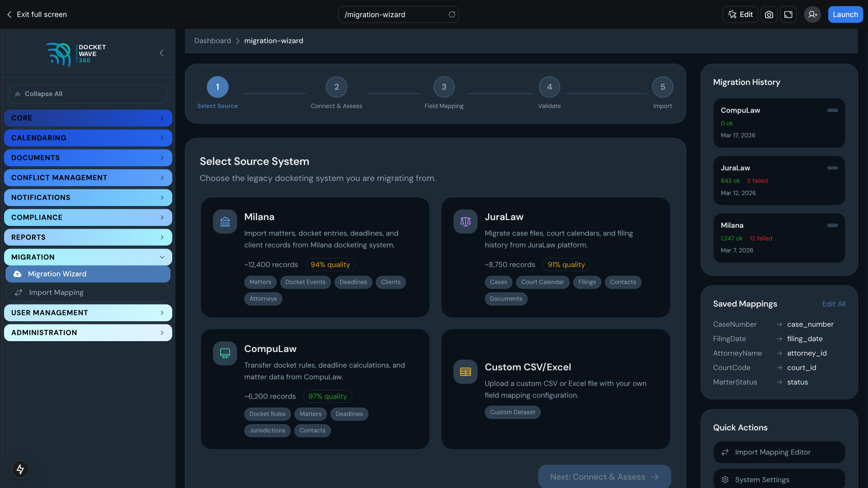Click the CompuLaw monitor icon

pyautogui.click(x=225, y=353)
